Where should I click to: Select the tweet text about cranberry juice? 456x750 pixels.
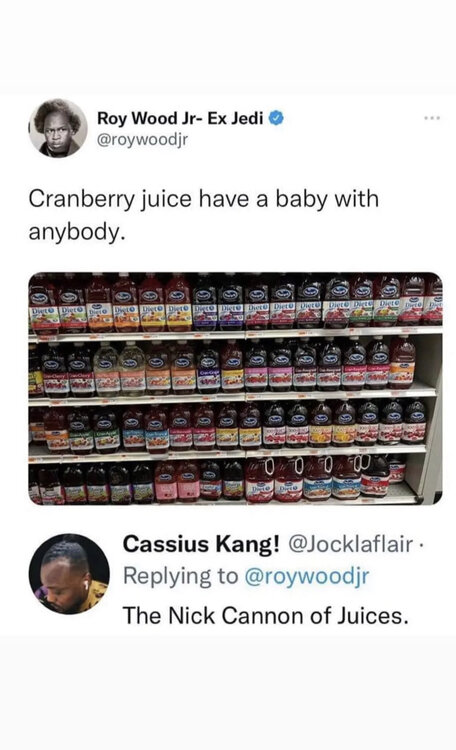click(x=203, y=215)
